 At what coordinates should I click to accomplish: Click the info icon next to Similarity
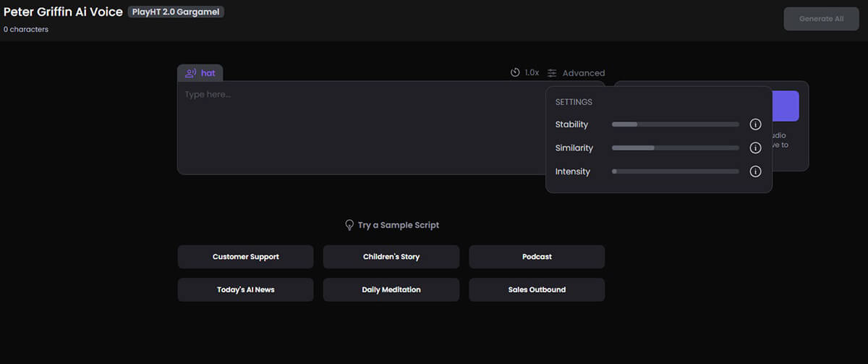click(755, 148)
